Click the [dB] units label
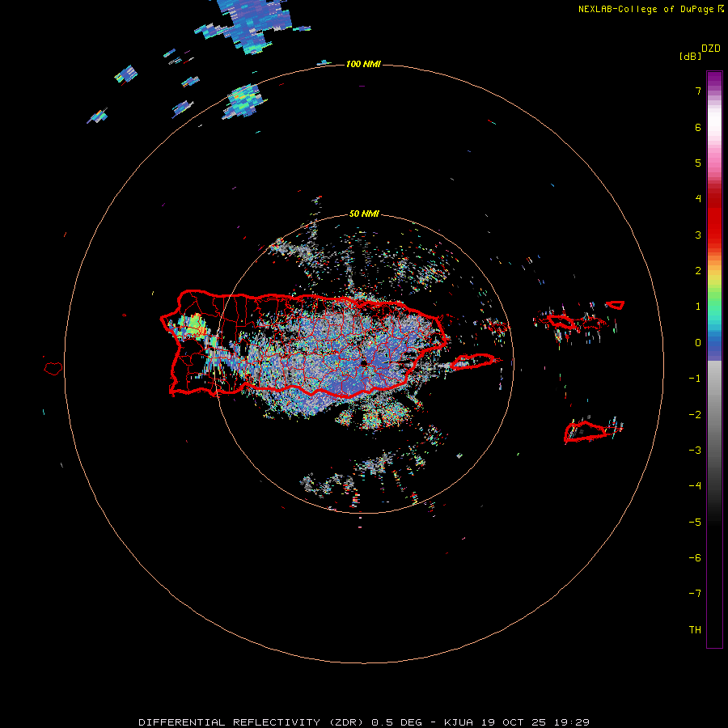The width and height of the screenshot is (728, 728). tap(691, 57)
